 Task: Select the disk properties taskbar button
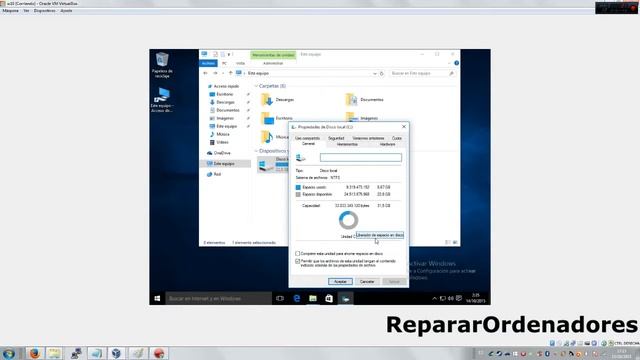click(x=345, y=299)
